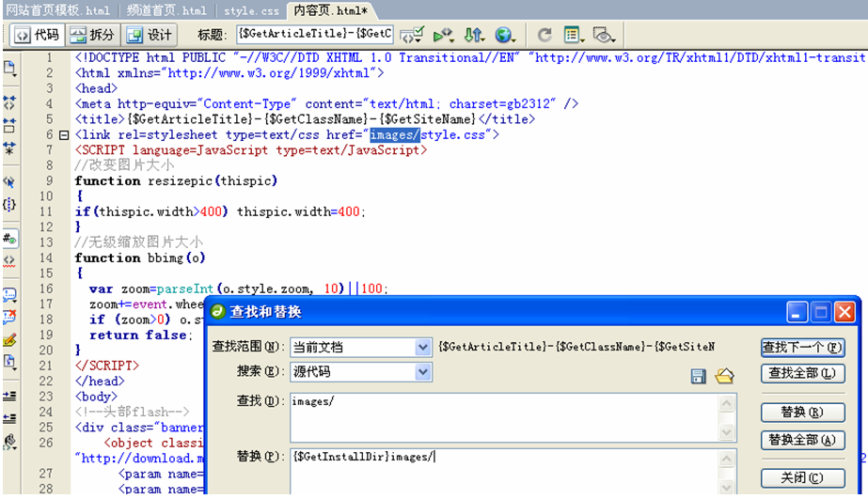Close the 查找和替换 dialog with X
Image resolution: width=868 pixels, height=499 pixels.
(844, 313)
